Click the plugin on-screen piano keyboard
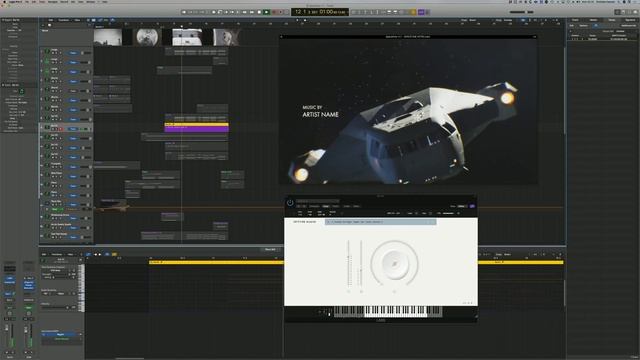640x360 pixels. 388,311
